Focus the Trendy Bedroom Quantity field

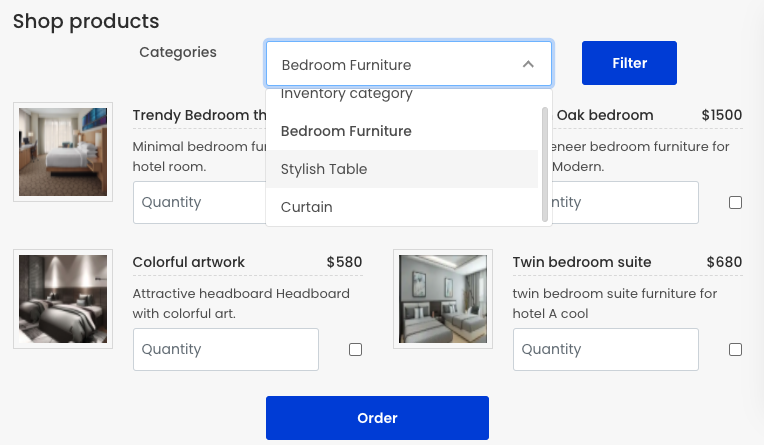pos(200,202)
